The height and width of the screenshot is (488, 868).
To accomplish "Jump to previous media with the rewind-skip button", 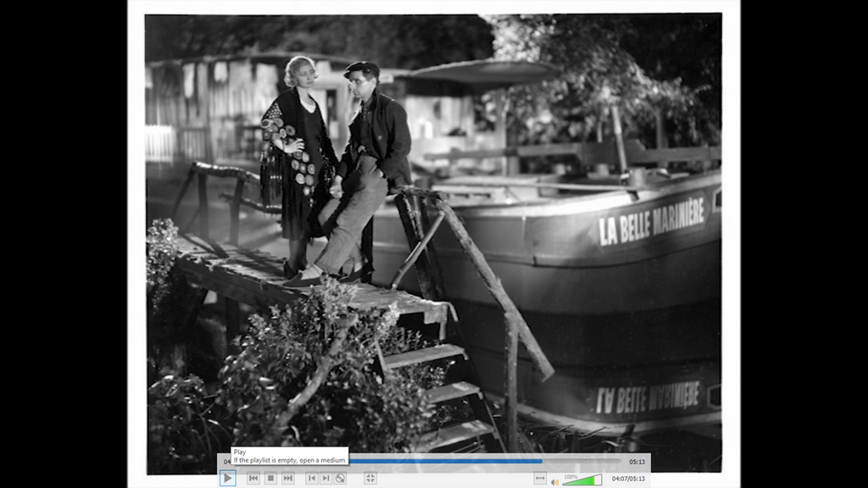I will point(253,479).
